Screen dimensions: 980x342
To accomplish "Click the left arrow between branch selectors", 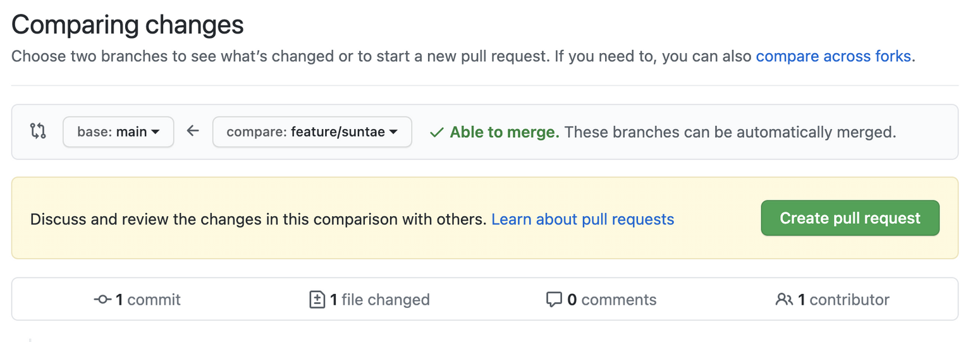I will click(193, 131).
